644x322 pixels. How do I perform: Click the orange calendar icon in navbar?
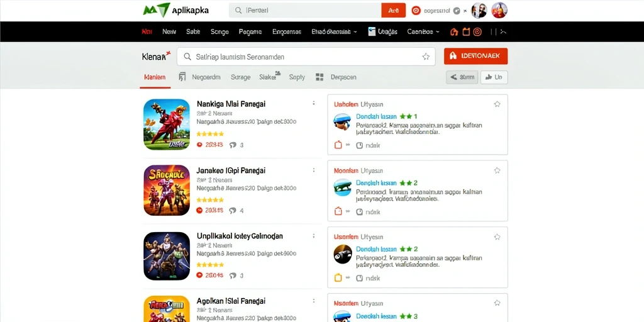point(466,31)
